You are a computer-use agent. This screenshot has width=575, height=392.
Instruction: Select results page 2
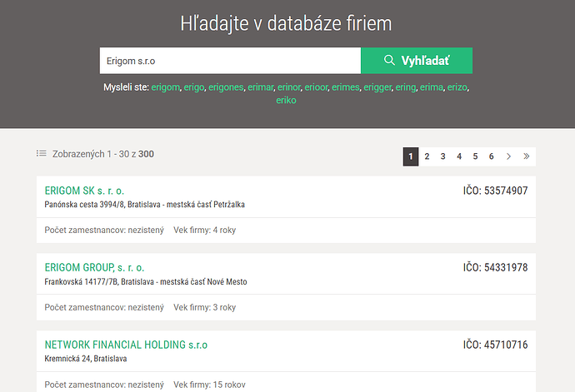427,156
